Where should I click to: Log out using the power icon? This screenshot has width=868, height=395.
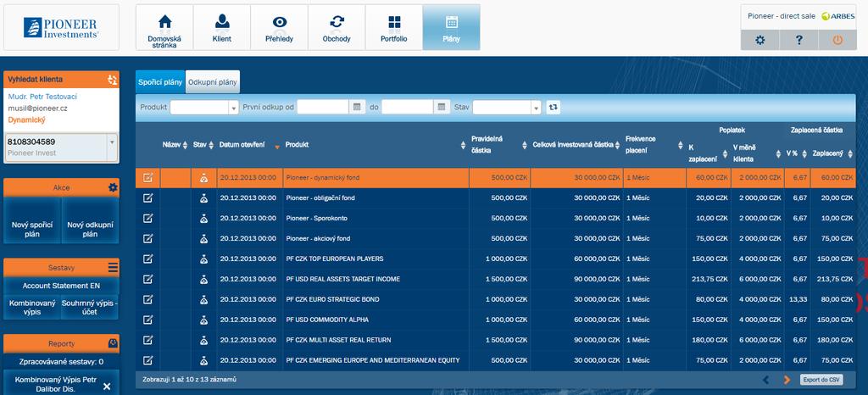tap(837, 40)
